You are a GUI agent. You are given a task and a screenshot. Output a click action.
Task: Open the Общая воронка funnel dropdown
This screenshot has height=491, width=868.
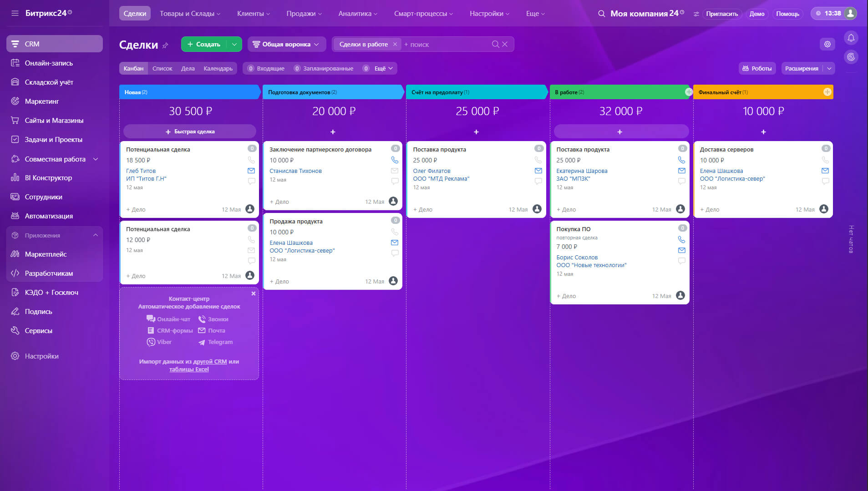[287, 44]
